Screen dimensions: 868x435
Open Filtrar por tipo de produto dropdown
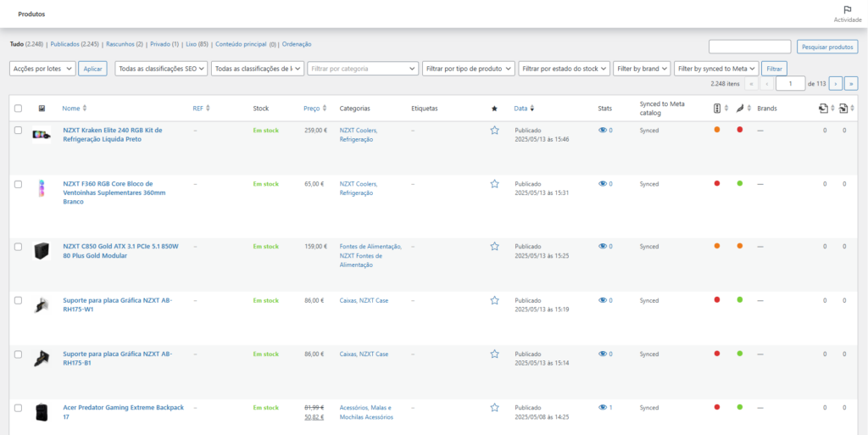[468, 69]
